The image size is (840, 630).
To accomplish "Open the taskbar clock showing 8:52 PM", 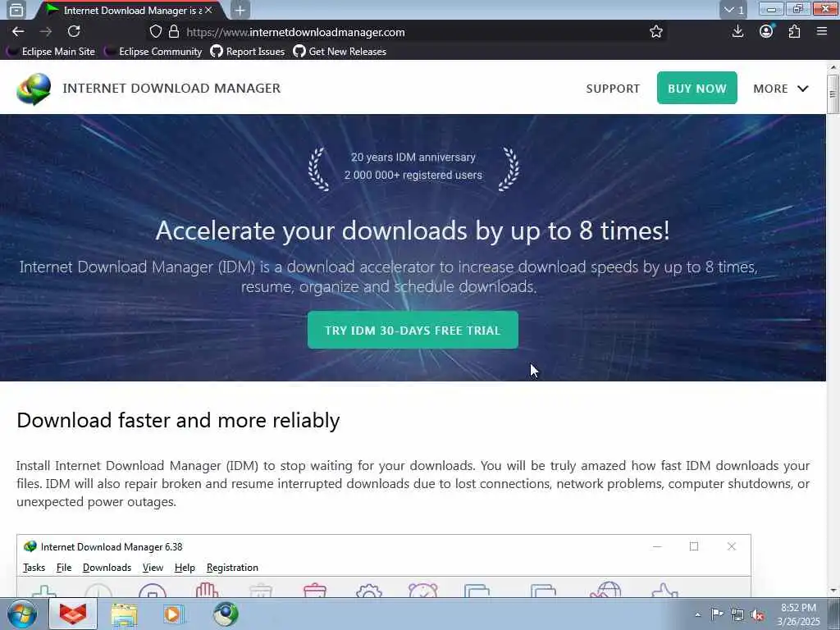I will click(x=798, y=614).
